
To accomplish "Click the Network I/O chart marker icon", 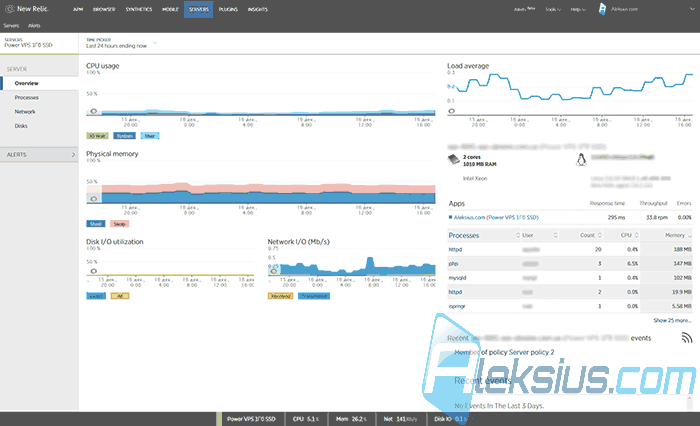I will (274, 271).
